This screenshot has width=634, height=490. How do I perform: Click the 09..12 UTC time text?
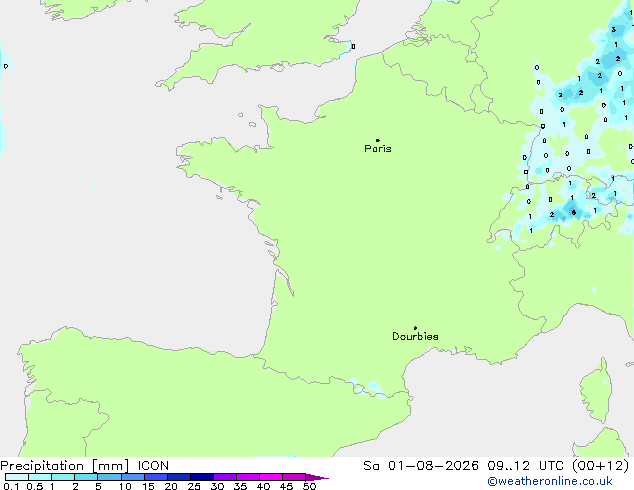point(527,466)
